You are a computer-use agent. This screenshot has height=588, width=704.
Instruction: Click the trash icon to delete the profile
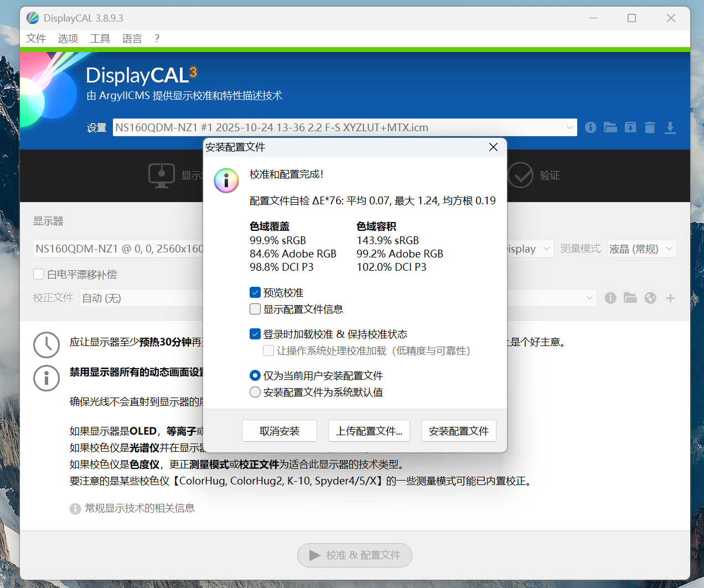pos(650,128)
